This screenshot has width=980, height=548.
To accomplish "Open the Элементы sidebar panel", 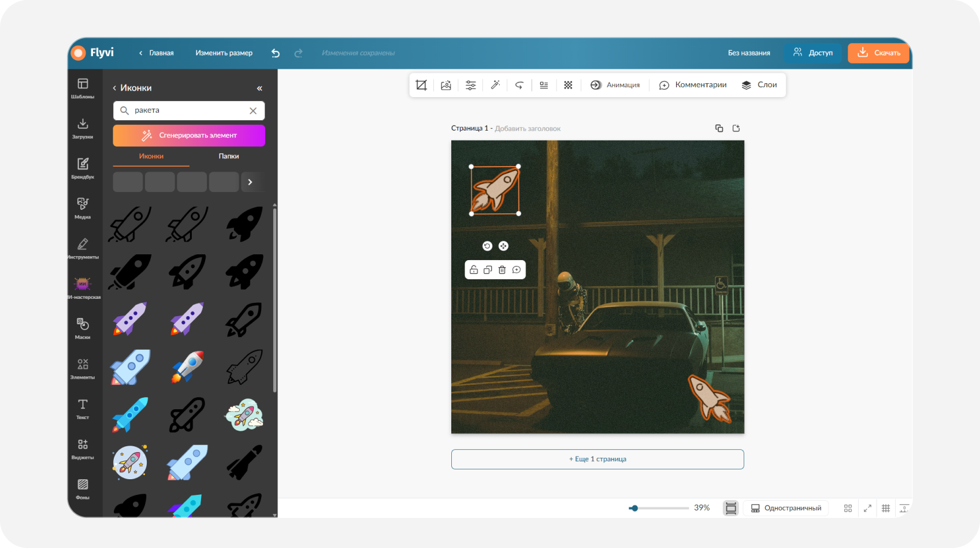I will click(83, 369).
